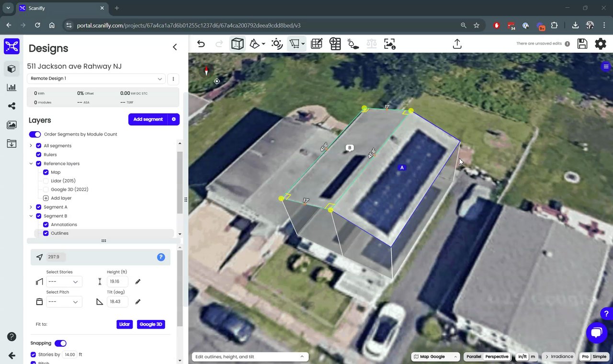Fit segment to Lidar
The height and width of the screenshot is (364, 613).
pos(125,324)
